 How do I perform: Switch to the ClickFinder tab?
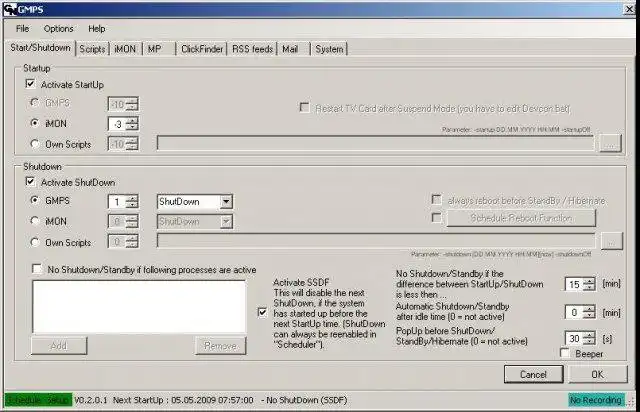tap(202, 49)
